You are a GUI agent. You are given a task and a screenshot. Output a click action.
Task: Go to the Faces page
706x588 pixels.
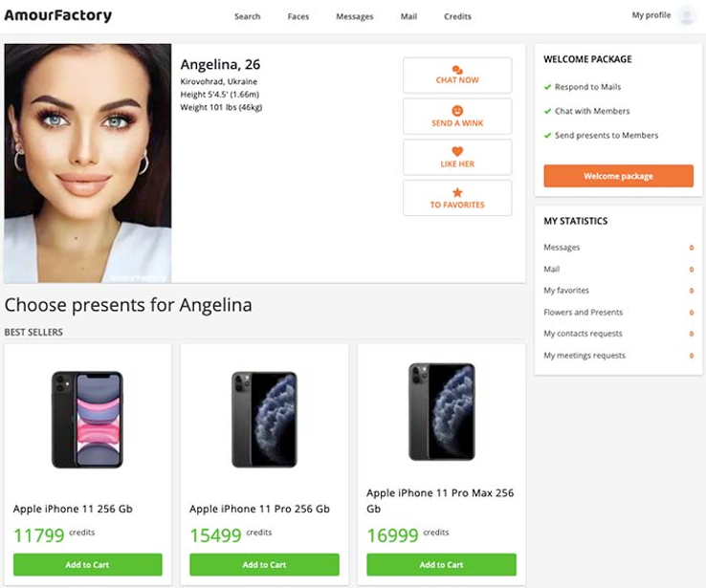[x=298, y=16]
